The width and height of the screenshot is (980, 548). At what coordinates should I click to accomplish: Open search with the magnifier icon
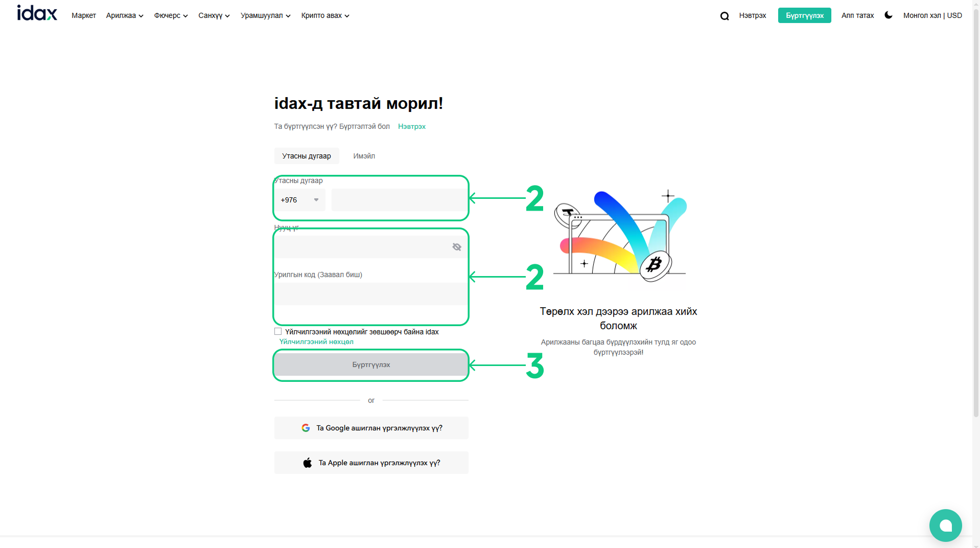(724, 16)
